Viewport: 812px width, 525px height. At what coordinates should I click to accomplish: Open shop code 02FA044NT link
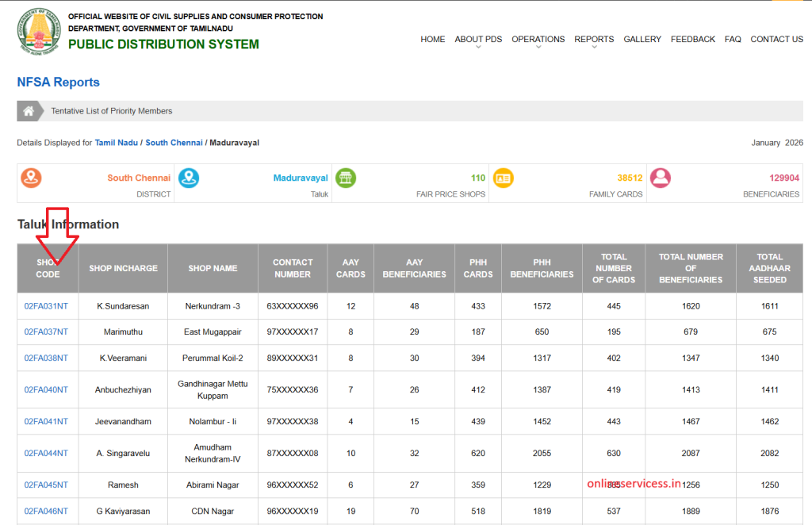(x=46, y=454)
